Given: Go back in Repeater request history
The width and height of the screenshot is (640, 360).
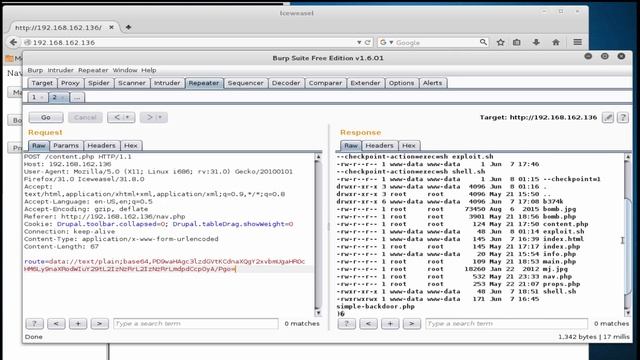Looking at the screenshot, I should tap(121, 118).
